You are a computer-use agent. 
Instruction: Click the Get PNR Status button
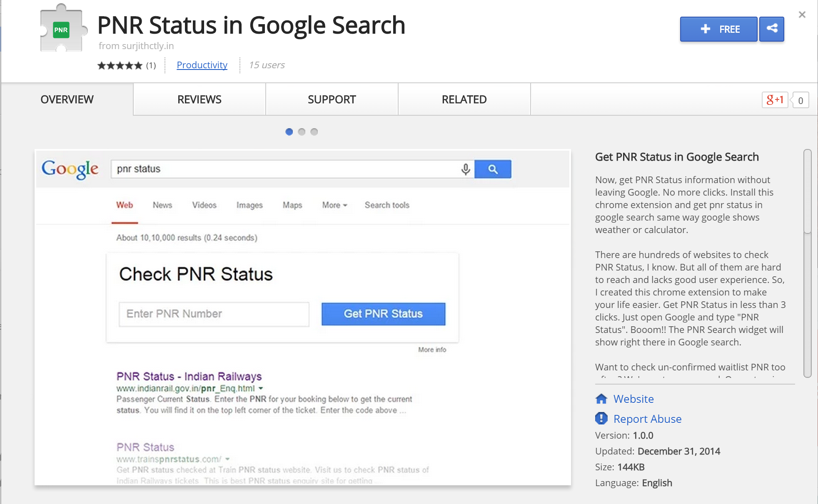383,314
